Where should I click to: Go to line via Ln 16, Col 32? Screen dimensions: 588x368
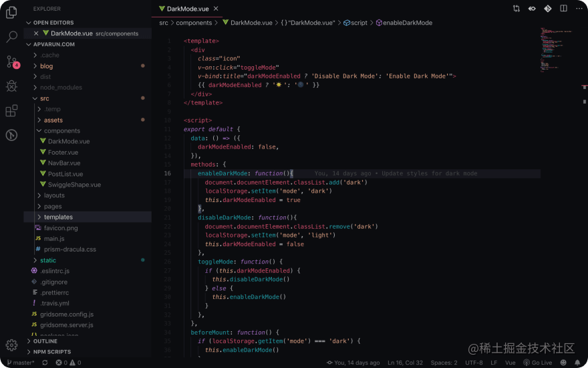[x=405, y=363]
